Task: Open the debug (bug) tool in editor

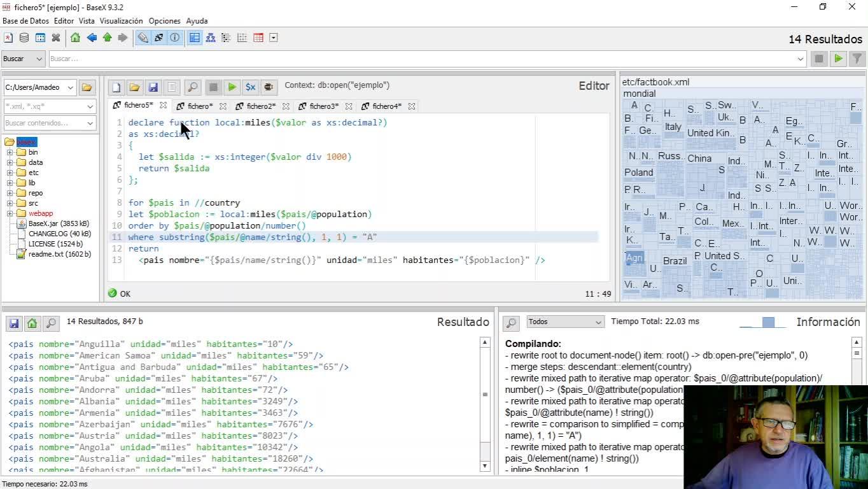Action: pyautogui.click(x=269, y=87)
